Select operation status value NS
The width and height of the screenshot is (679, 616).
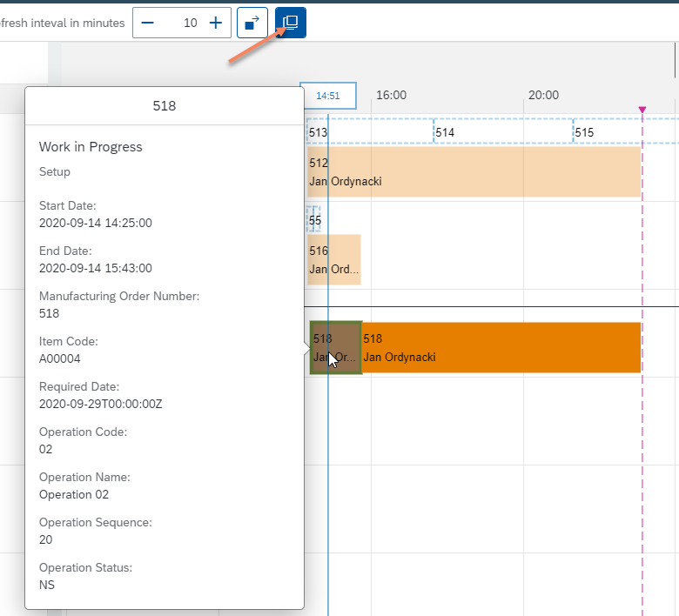coord(47,585)
